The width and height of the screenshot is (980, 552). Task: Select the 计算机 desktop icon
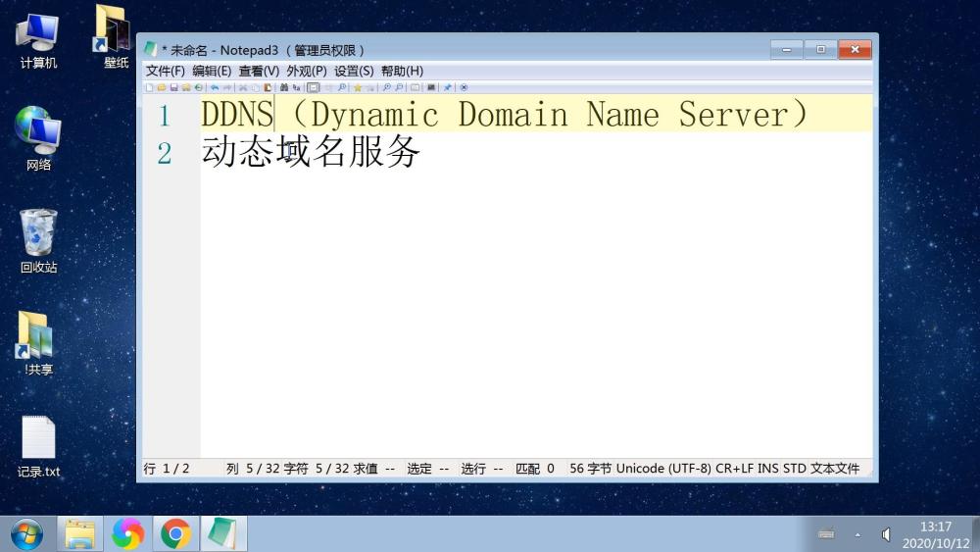tap(38, 41)
